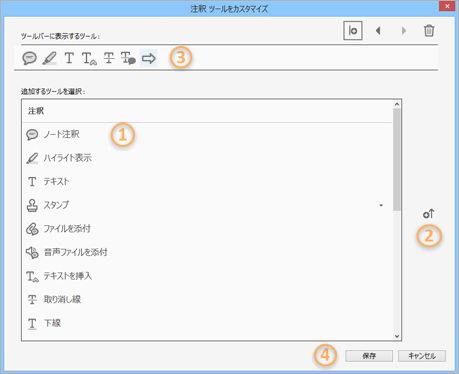
Task: Click the キャンセル cancel button
Action: point(422,356)
